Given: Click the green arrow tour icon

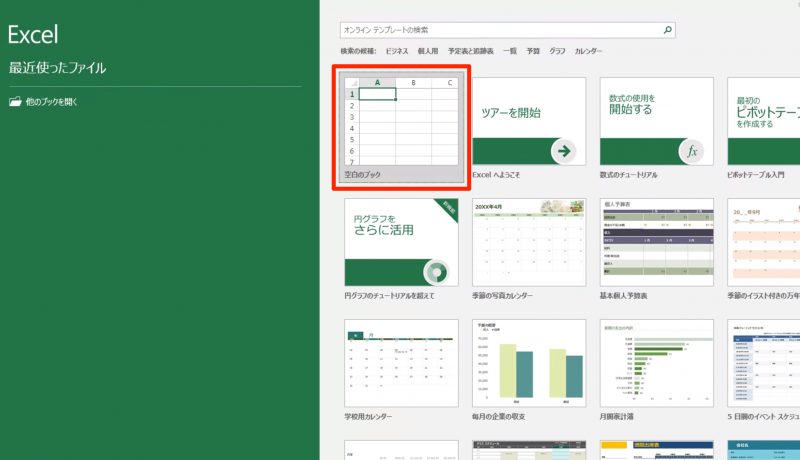Looking at the screenshot, I should tap(564, 151).
